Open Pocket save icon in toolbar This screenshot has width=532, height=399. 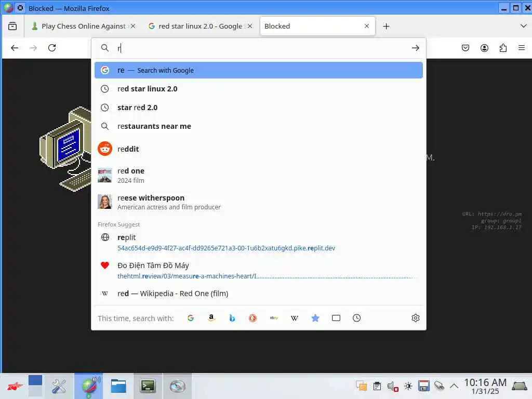click(x=465, y=48)
